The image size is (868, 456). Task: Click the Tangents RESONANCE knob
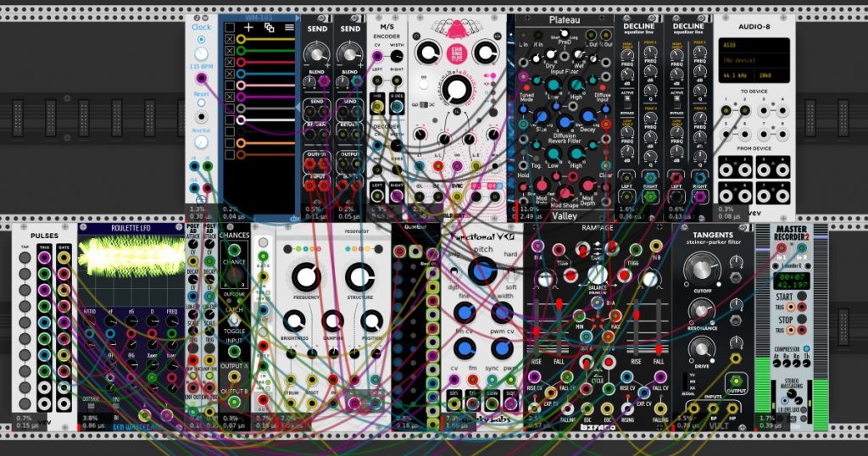tap(701, 310)
